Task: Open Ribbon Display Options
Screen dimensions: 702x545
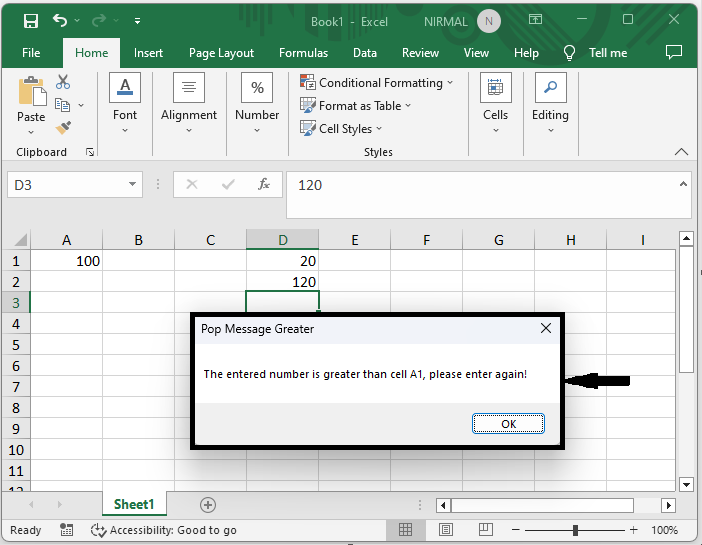Action: (535, 19)
